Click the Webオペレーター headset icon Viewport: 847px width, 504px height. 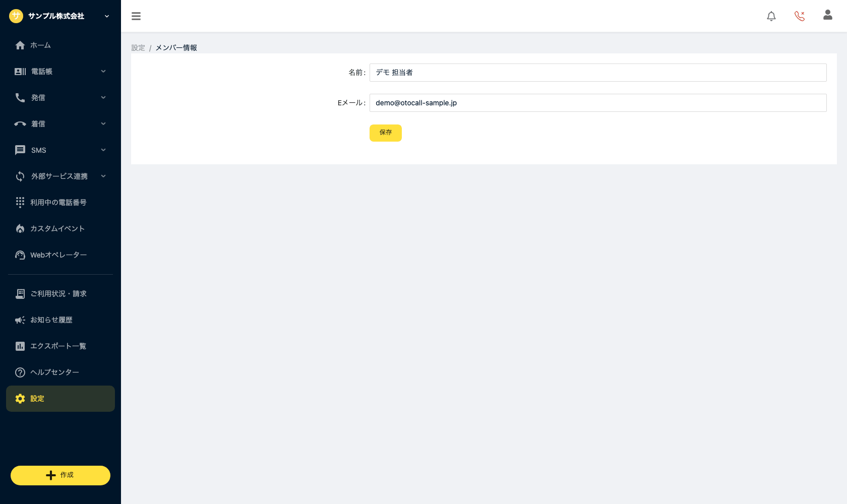(20, 255)
